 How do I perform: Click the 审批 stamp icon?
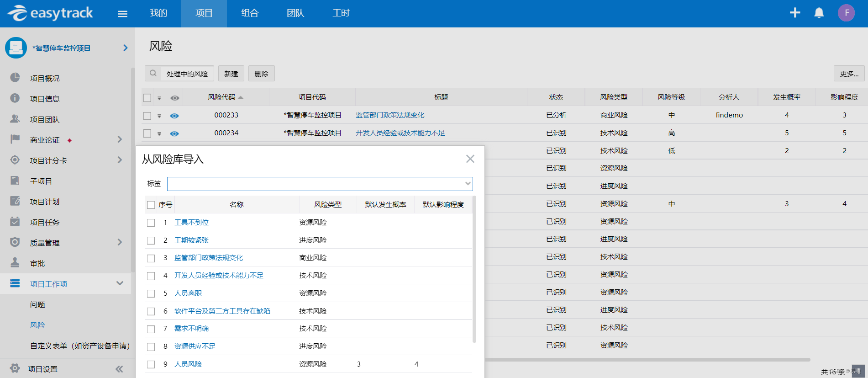(x=15, y=263)
